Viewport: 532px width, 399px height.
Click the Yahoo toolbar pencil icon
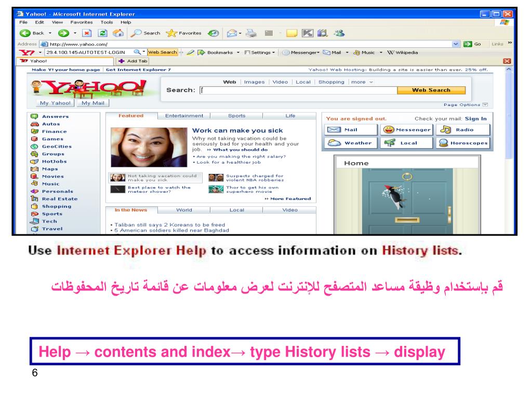[191, 52]
